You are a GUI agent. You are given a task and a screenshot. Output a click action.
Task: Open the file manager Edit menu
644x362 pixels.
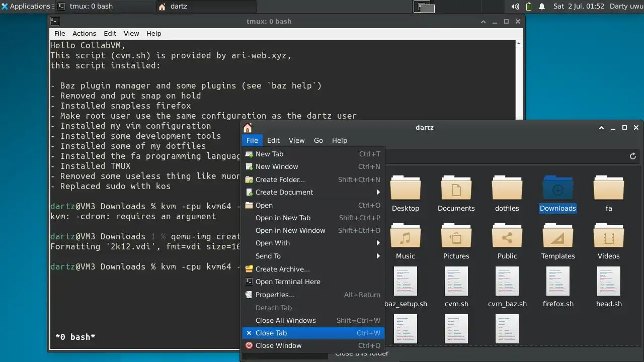click(273, 140)
